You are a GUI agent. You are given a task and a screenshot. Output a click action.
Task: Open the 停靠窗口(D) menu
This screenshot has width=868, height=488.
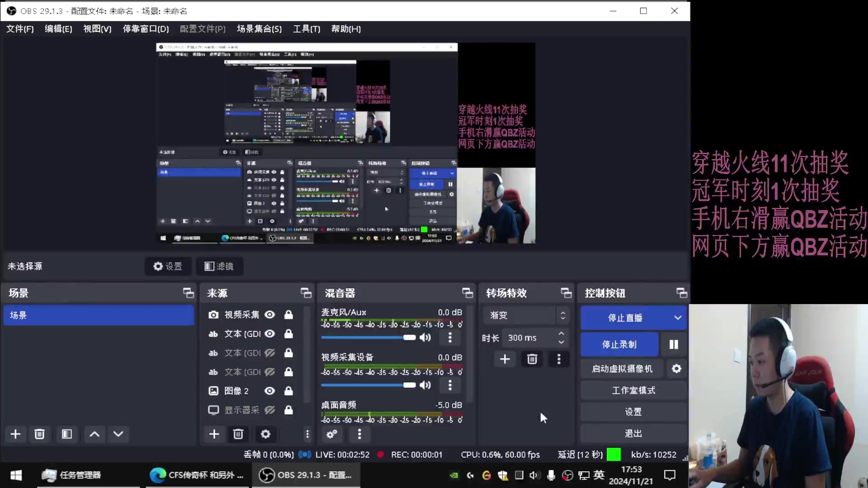pos(146,29)
